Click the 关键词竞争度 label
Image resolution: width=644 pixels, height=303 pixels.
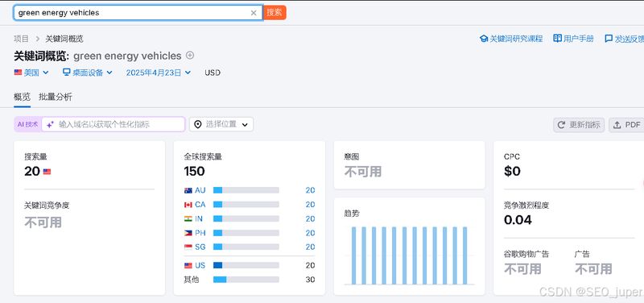[47, 205]
